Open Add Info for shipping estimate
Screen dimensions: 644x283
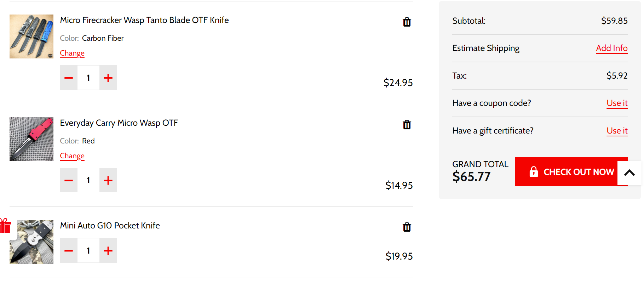(x=612, y=48)
